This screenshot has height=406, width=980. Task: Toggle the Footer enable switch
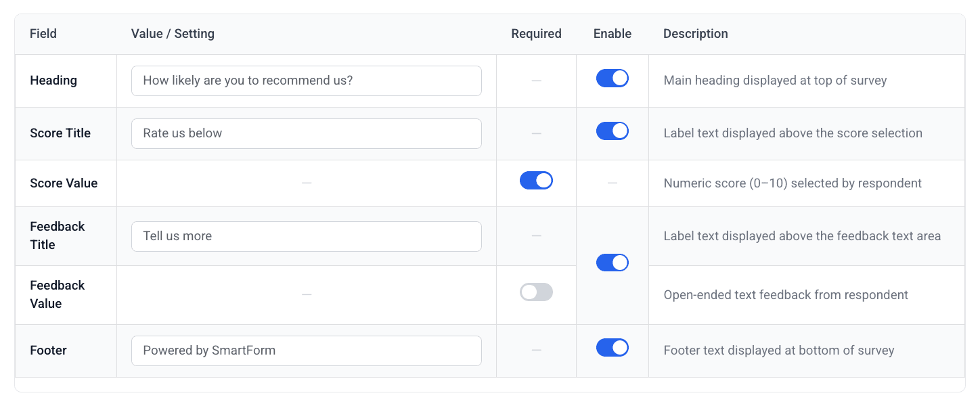(612, 348)
